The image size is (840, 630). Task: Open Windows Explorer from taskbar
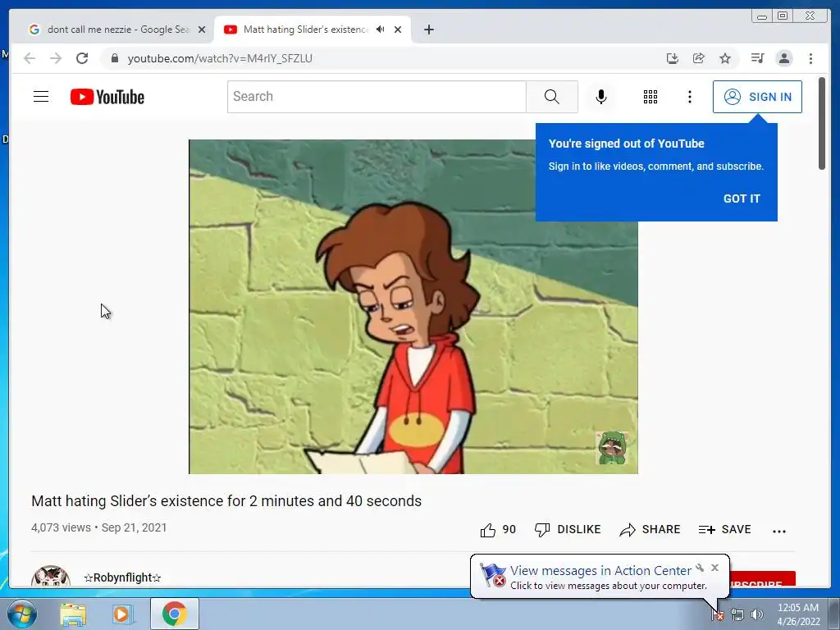click(x=73, y=614)
